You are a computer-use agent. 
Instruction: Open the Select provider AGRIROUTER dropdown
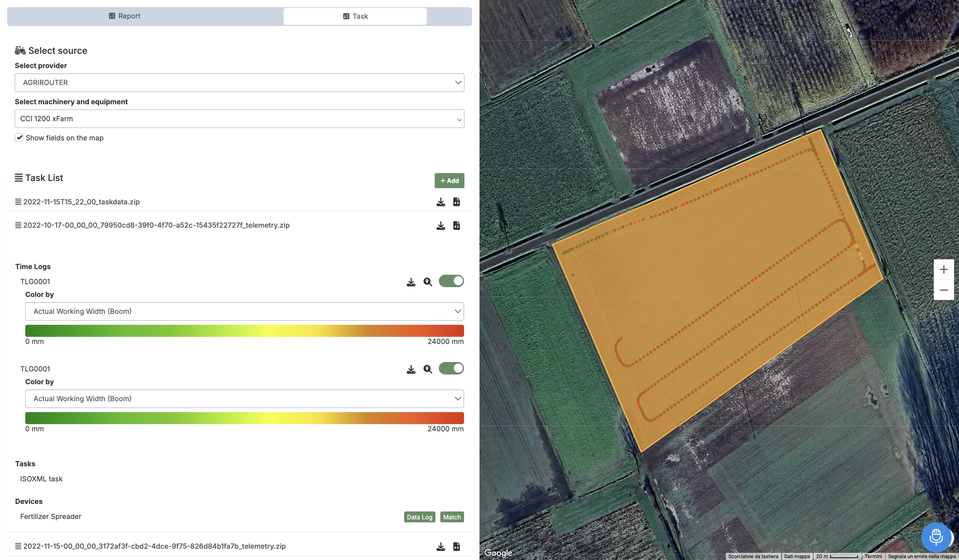(x=239, y=83)
